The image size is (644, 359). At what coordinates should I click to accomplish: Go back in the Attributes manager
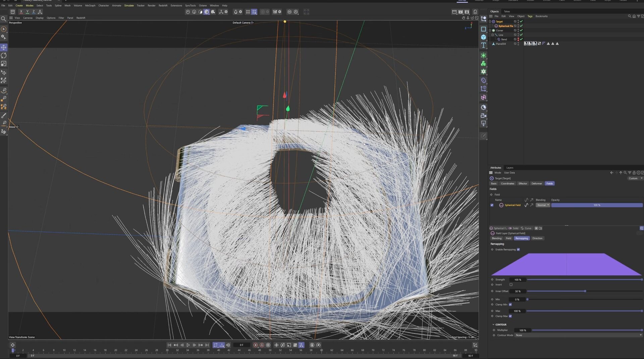coord(611,173)
